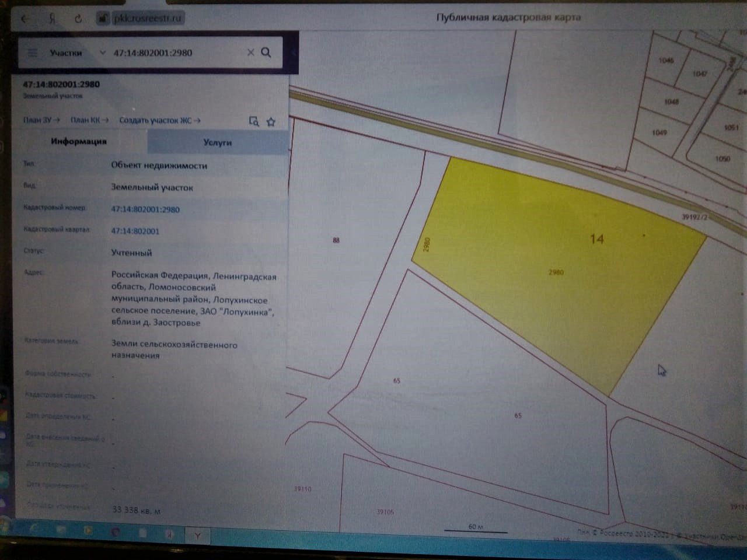Open the План ЗУ link
Screen dimensions: 747x560
[x=41, y=120]
